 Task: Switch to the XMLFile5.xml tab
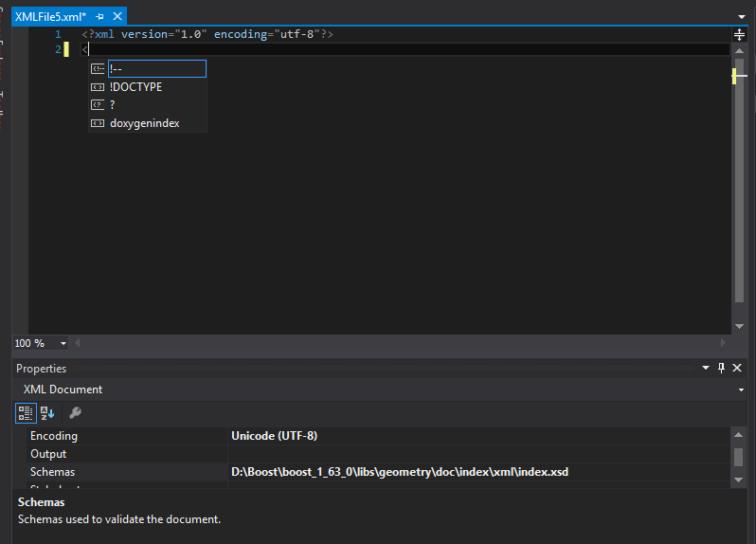(50, 17)
